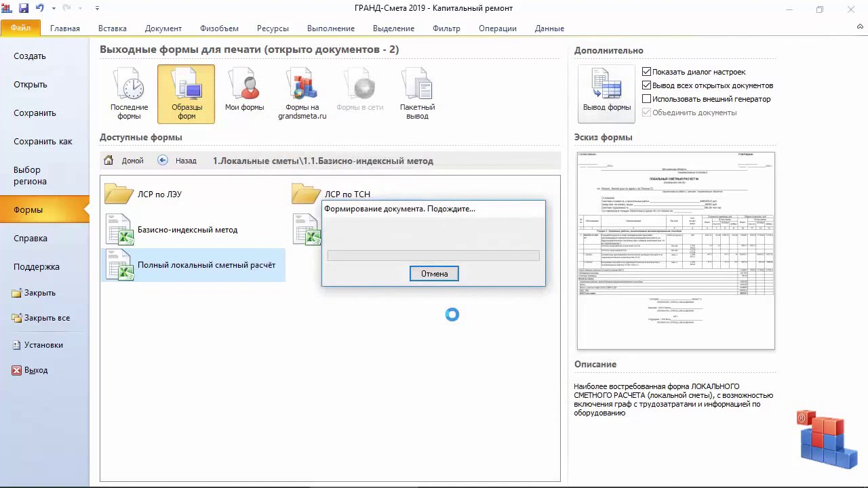Open the Customize Quick Access Toolbar dropdown
868x488 pixels.
pyautogui.click(x=97, y=9)
